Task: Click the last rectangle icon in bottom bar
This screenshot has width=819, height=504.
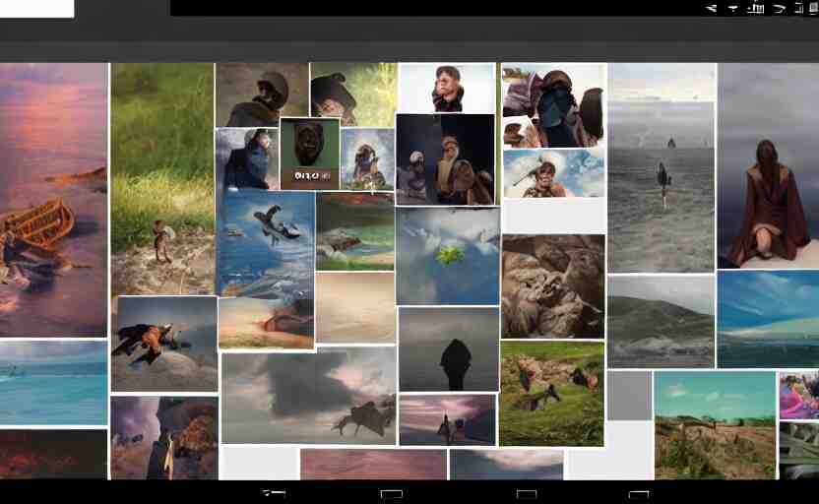Action: 639,493
